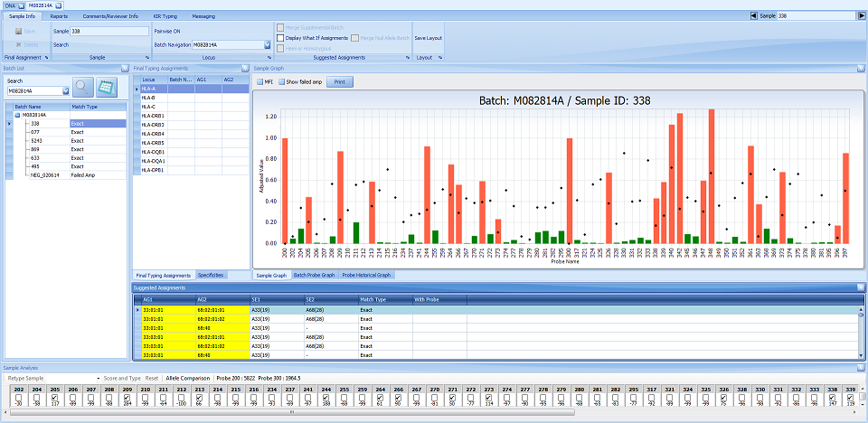This screenshot has height=423, width=868.
Task: Click the magnifier search icon in Batch List
Action: [84, 87]
